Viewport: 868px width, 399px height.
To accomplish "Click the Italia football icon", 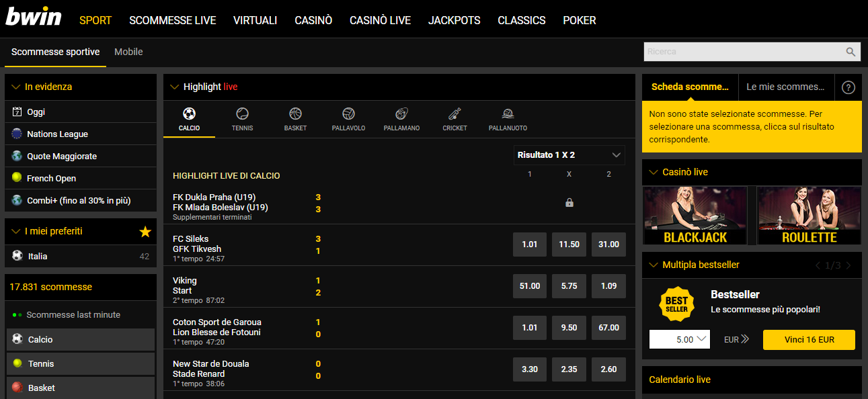I will click(17, 256).
